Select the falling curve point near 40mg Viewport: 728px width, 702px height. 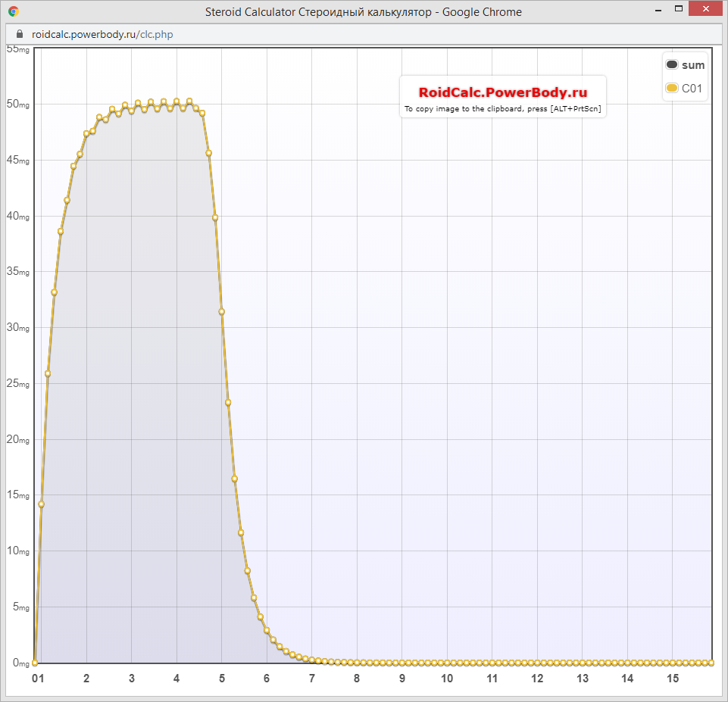click(x=215, y=217)
